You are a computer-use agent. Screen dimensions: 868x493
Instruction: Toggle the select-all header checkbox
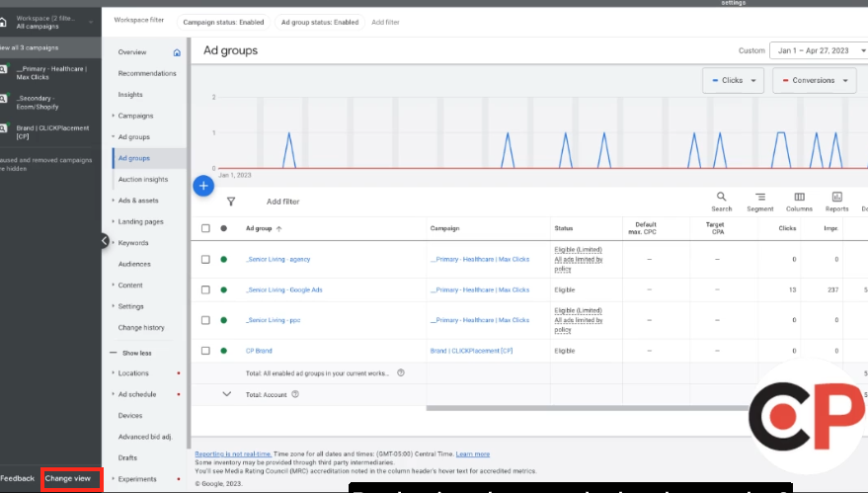(x=205, y=228)
